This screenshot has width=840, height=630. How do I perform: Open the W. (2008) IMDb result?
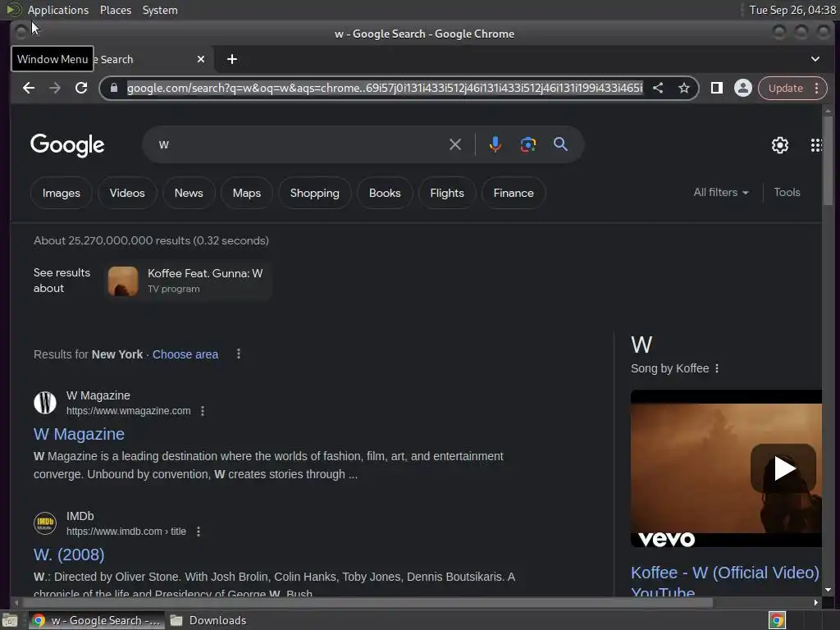click(x=69, y=555)
